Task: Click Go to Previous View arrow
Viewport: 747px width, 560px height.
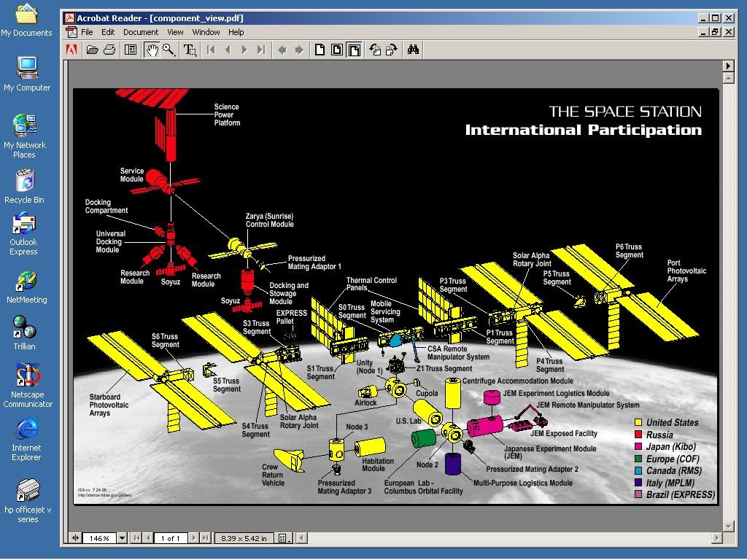Action: (282, 50)
